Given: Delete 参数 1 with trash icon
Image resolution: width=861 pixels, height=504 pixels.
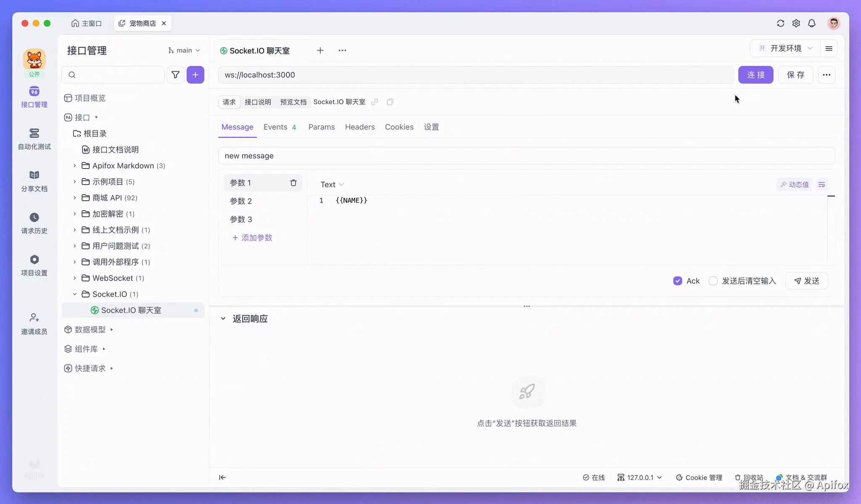Looking at the screenshot, I should tap(293, 183).
